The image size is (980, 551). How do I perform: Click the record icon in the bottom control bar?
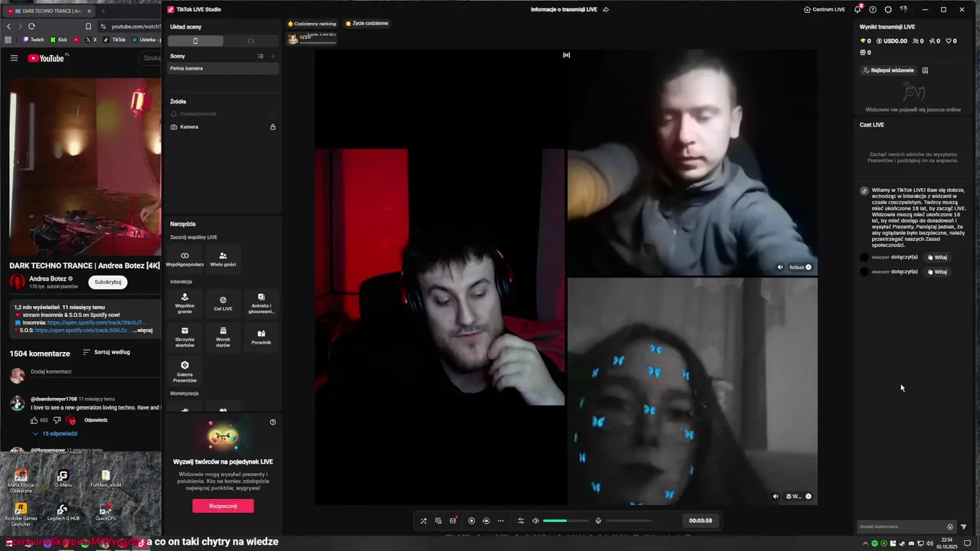[472, 520]
